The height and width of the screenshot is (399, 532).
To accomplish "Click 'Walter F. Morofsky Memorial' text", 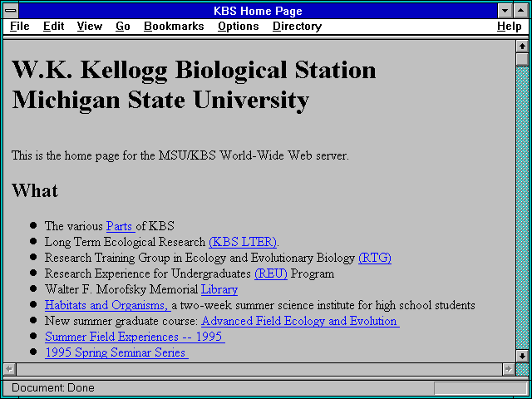I will [121, 289].
